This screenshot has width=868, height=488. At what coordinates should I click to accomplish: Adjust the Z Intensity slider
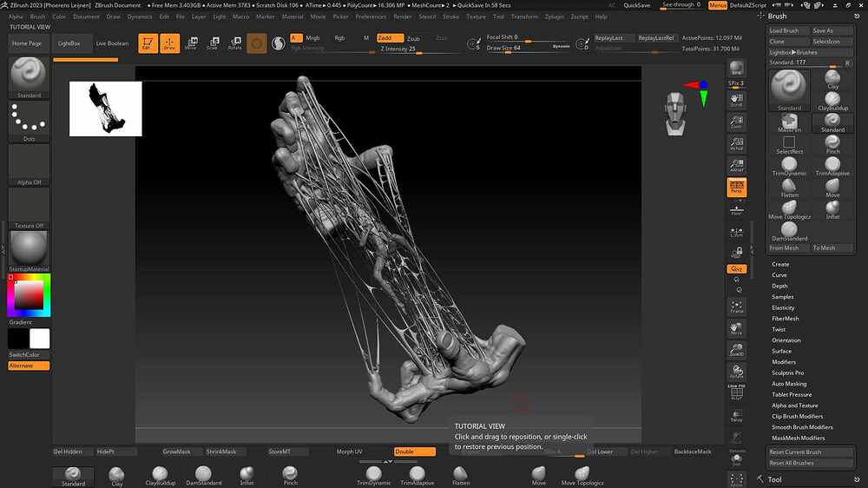click(x=418, y=49)
